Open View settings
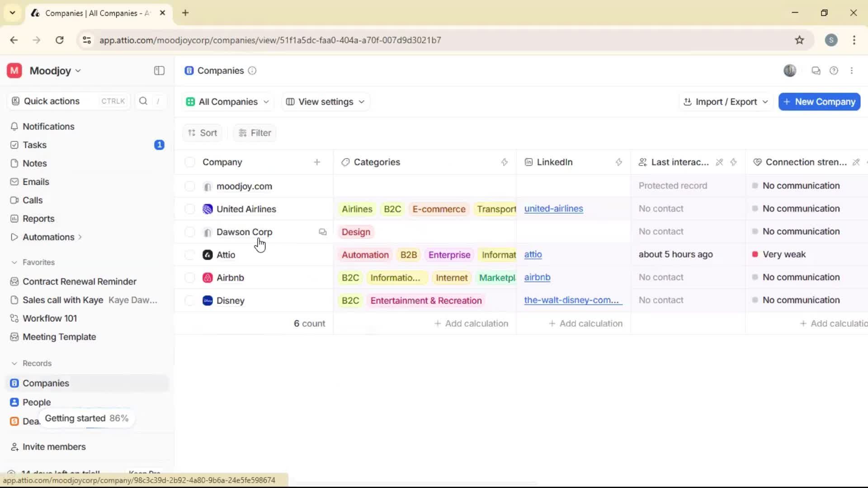This screenshot has height=488, width=868. [325, 102]
